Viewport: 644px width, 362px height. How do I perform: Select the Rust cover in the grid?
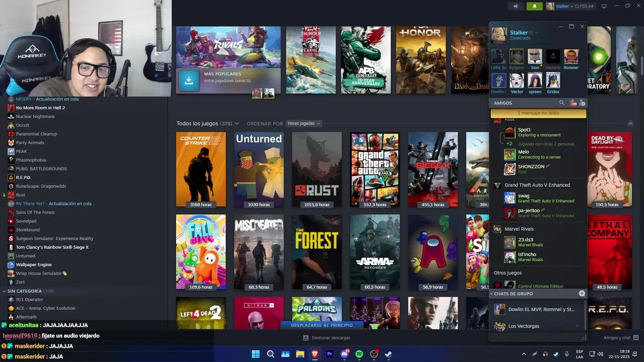point(317,169)
